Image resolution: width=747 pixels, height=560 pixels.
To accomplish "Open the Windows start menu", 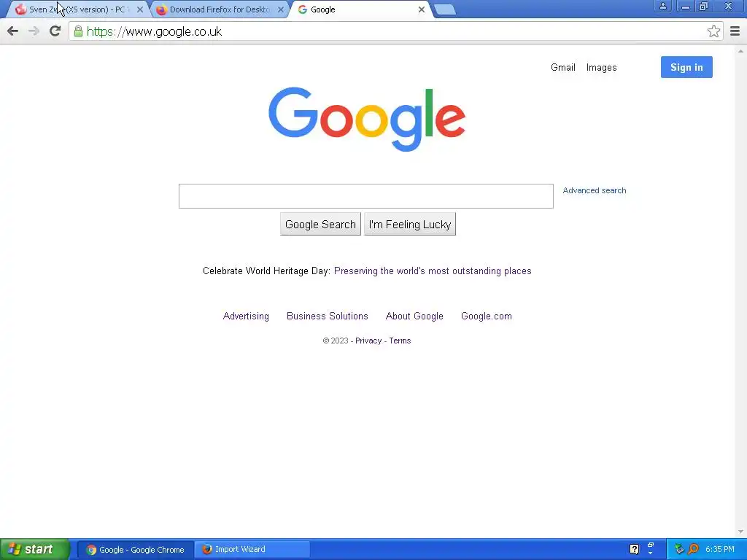I will click(34, 550).
